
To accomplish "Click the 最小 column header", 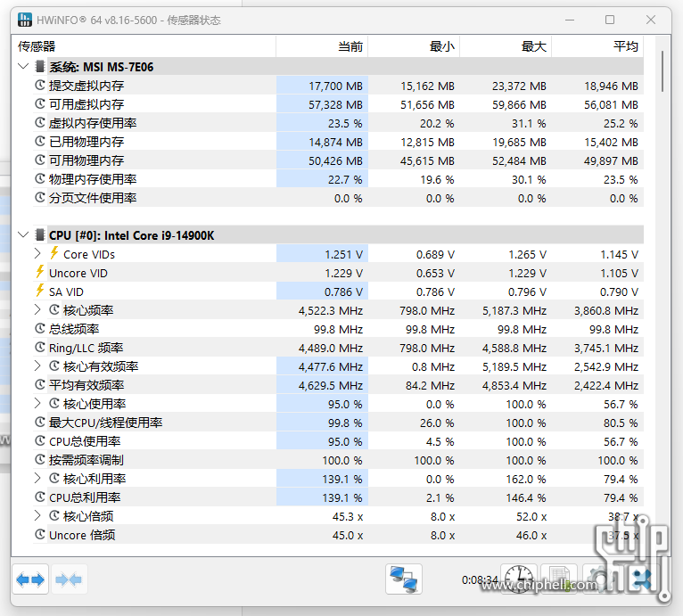I will (x=414, y=46).
